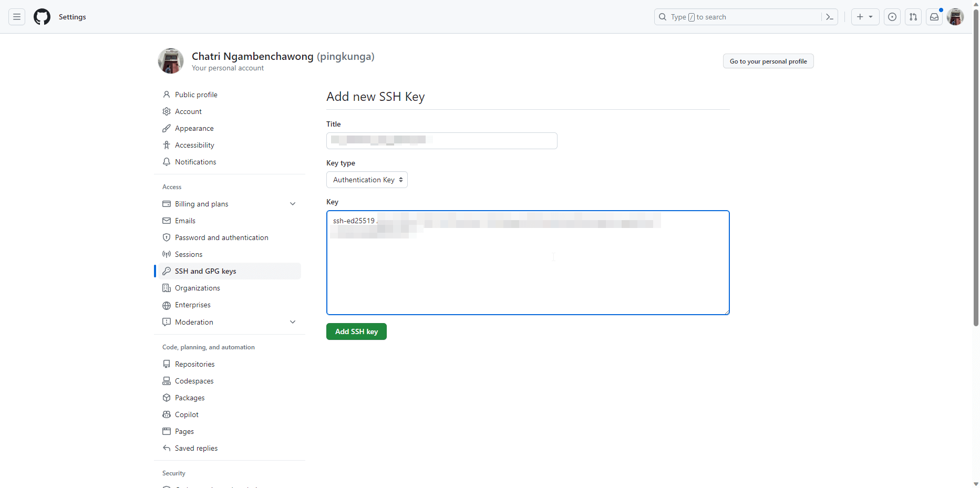
Task: Click the GitHub octocat logo
Action: pos(42,16)
